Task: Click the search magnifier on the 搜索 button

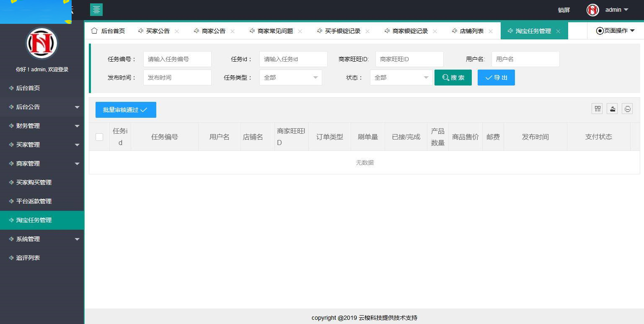Action: click(x=445, y=78)
